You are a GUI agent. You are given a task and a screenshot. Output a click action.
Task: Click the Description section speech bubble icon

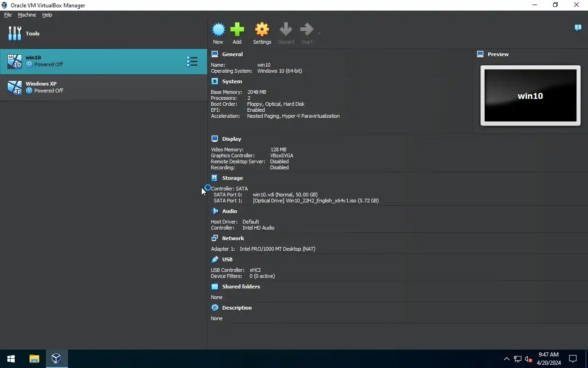pos(215,307)
